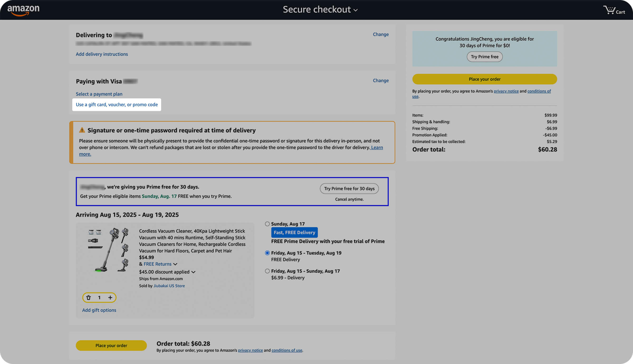Viewport: 633px width, 364px height.
Task: Open the sidebar privacy notice link
Action: click(506, 91)
